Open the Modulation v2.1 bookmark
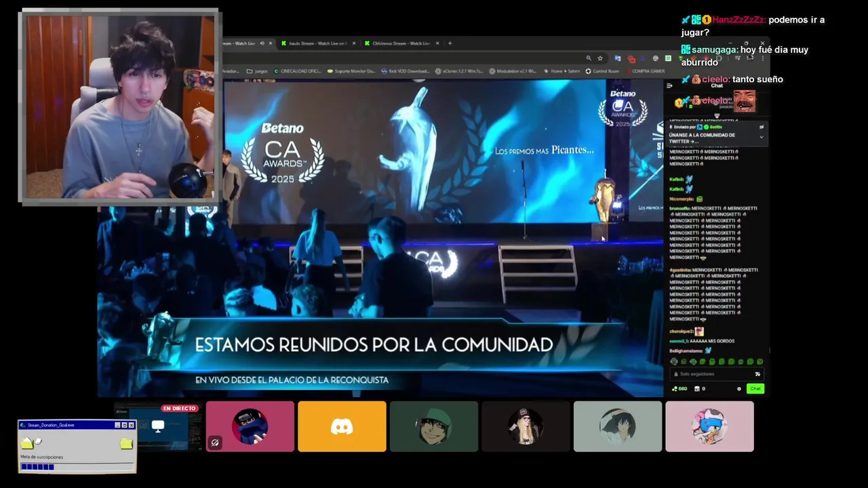The image size is (868, 488). click(x=512, y=71)
